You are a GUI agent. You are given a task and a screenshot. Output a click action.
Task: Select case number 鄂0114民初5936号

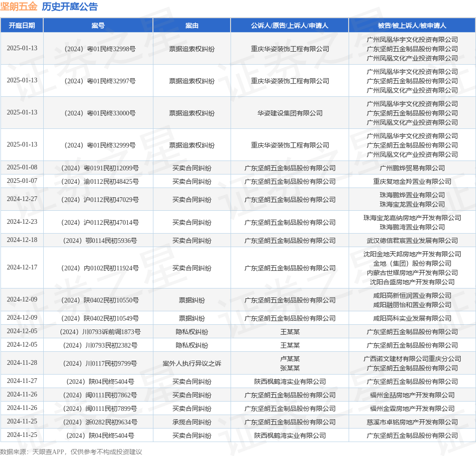click(100, 241)
